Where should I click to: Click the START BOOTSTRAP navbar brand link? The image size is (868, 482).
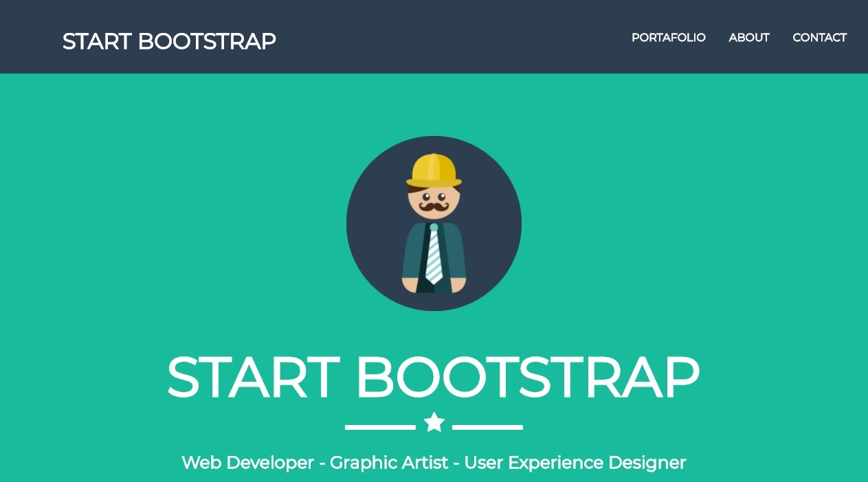169,41
